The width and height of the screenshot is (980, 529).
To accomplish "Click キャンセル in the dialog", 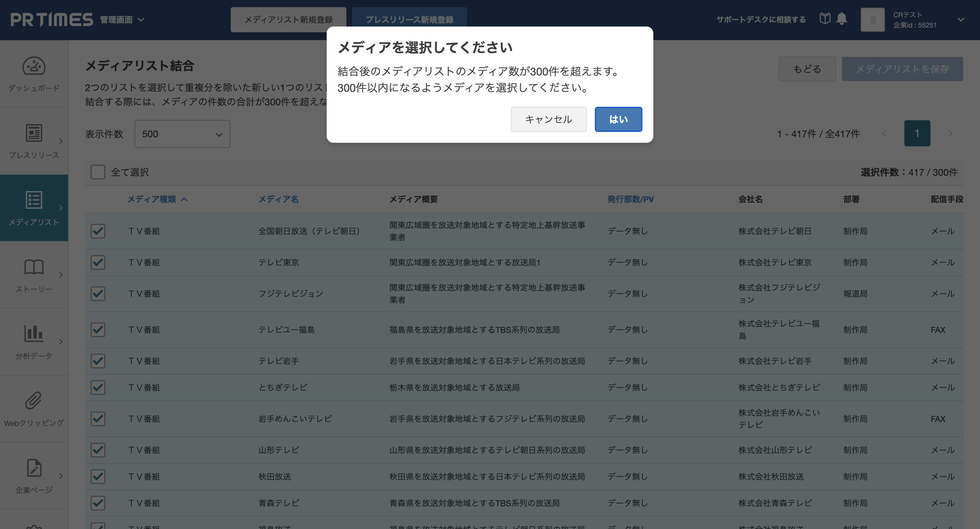I will (x=548, y=119).
